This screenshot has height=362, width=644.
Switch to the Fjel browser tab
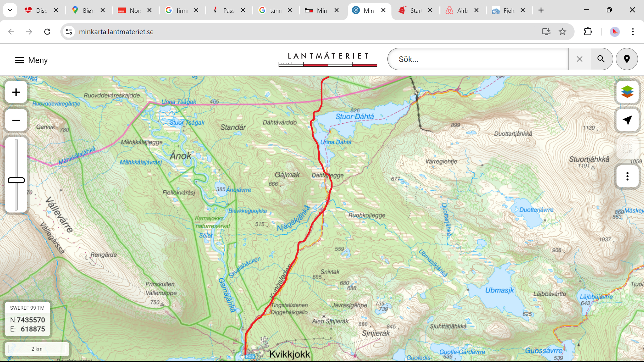508,10
